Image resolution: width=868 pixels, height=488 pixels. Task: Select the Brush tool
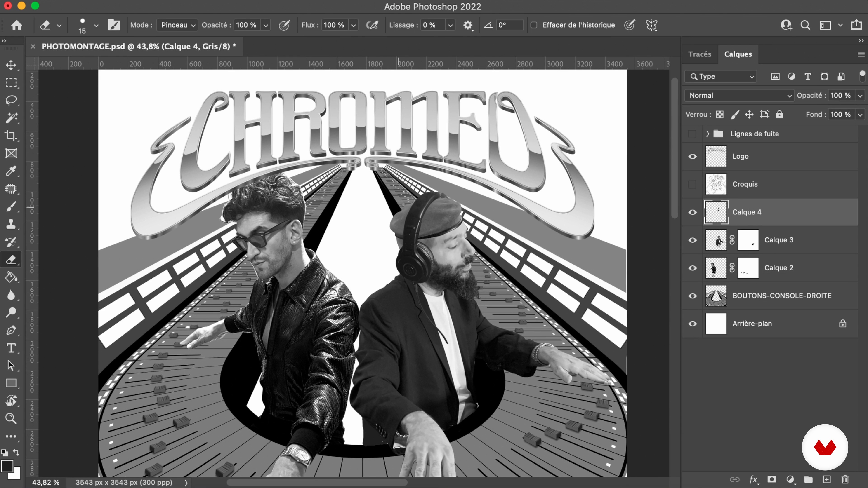pyautogui.click(x=11, y=206)
